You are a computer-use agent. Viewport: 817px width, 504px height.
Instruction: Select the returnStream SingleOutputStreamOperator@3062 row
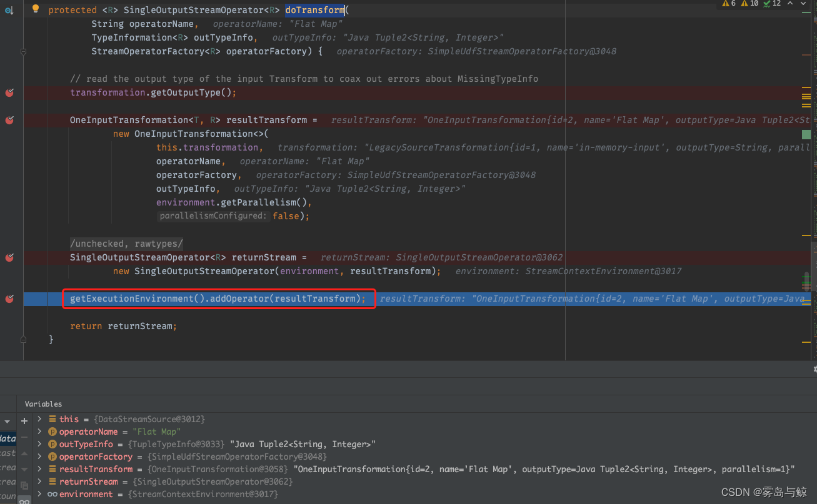pos(425,482)
